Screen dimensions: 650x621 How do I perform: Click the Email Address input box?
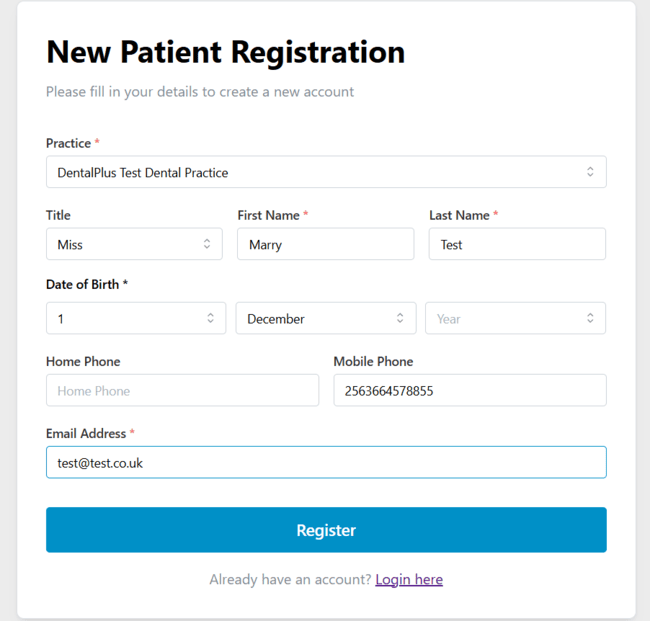325,463
